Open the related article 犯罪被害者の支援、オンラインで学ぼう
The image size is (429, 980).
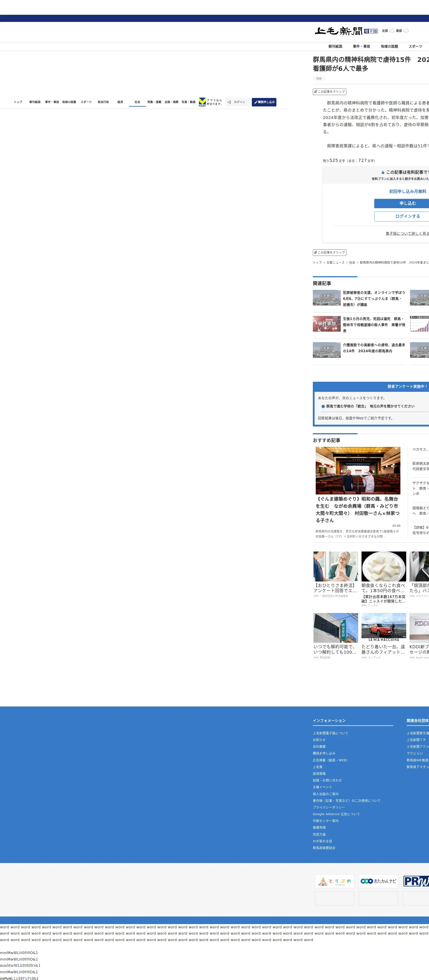click(374, 299)
